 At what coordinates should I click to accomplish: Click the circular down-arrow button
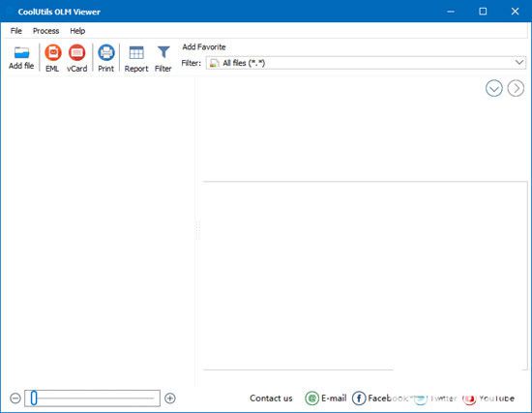pyautogui.click(x=494, y=89)
